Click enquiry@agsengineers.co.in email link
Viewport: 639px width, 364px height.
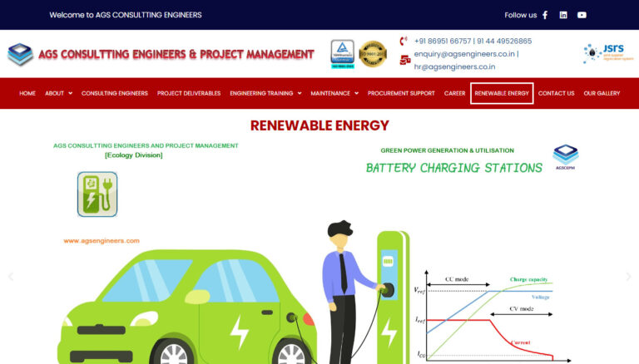[x=464, y=54]
